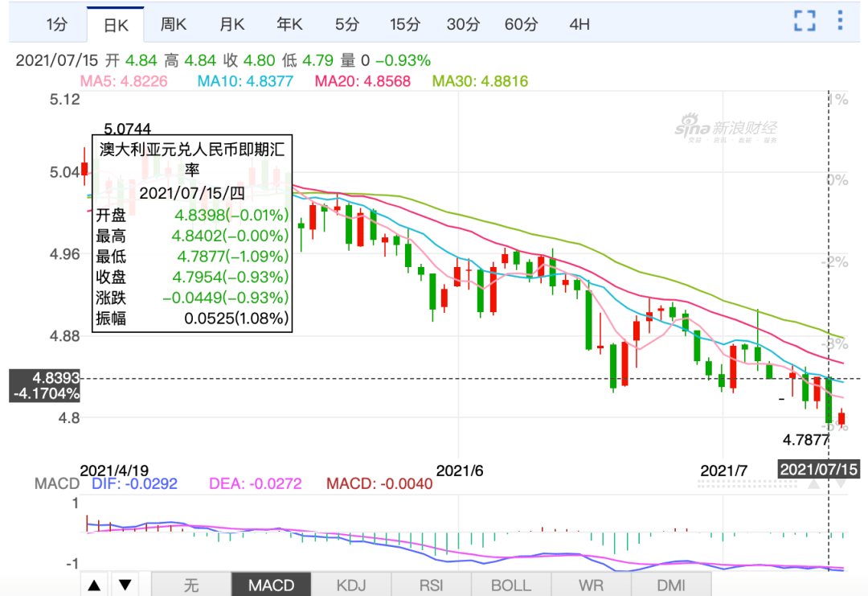Show the BOLL bands indicator

pos(512,586)
